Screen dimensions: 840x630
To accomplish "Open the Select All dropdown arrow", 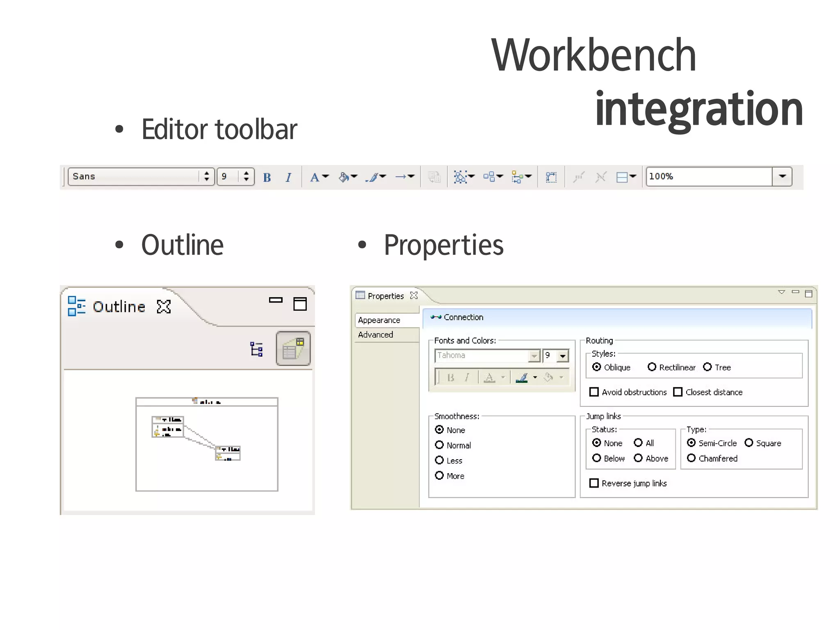I will tap(472, 176).
